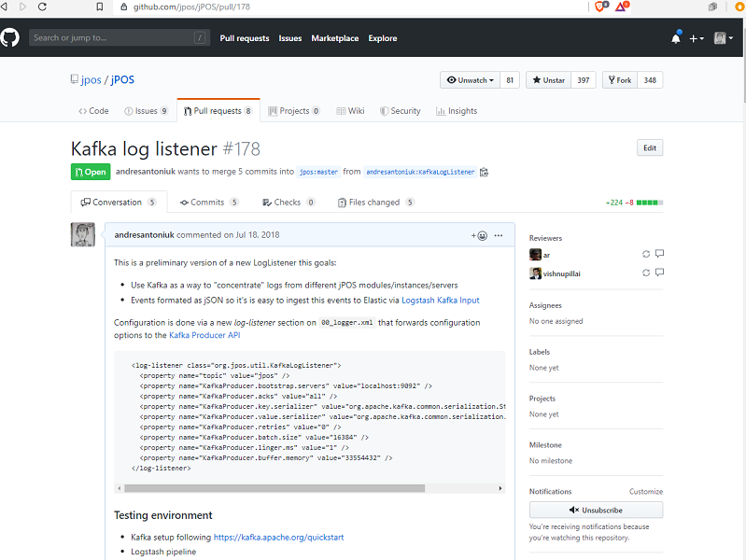
Task: Open Kafka Producer API link
Action: click(204, 335)
